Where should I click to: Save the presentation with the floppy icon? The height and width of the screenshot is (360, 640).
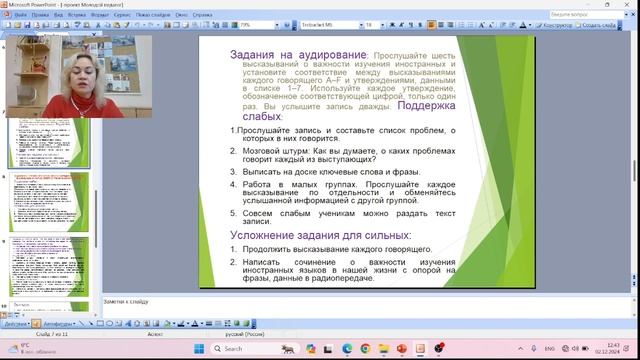click(27, 25)
